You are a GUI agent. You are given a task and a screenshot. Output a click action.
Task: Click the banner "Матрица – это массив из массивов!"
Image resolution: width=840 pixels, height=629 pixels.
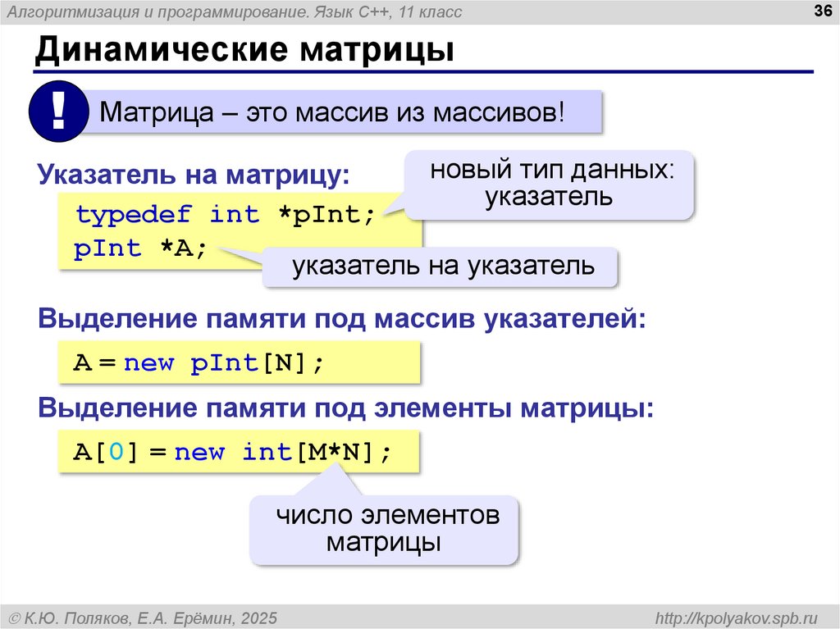(332, 112)
